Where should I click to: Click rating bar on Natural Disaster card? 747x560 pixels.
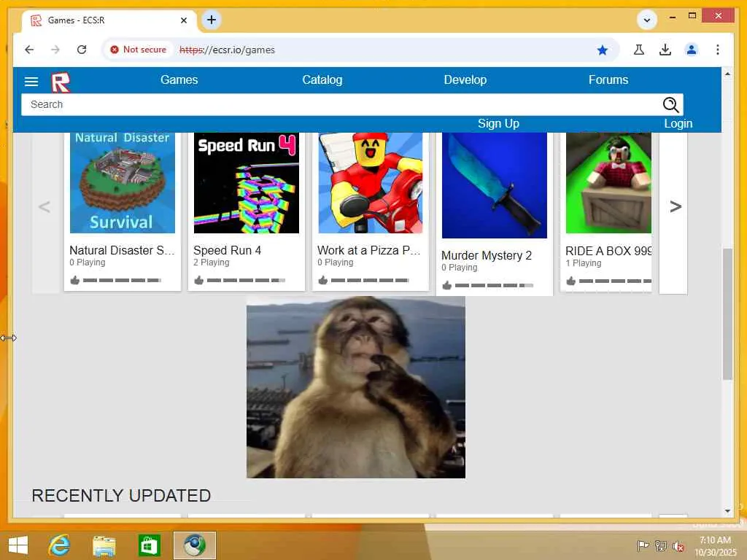tap(122, 281)
